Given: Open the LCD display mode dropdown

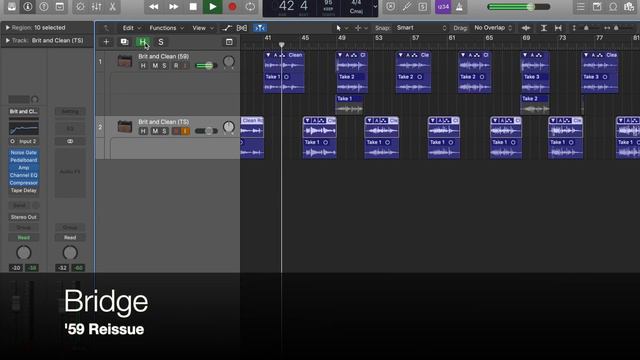Looking at the screenshot, I should (x=375, y=7).
